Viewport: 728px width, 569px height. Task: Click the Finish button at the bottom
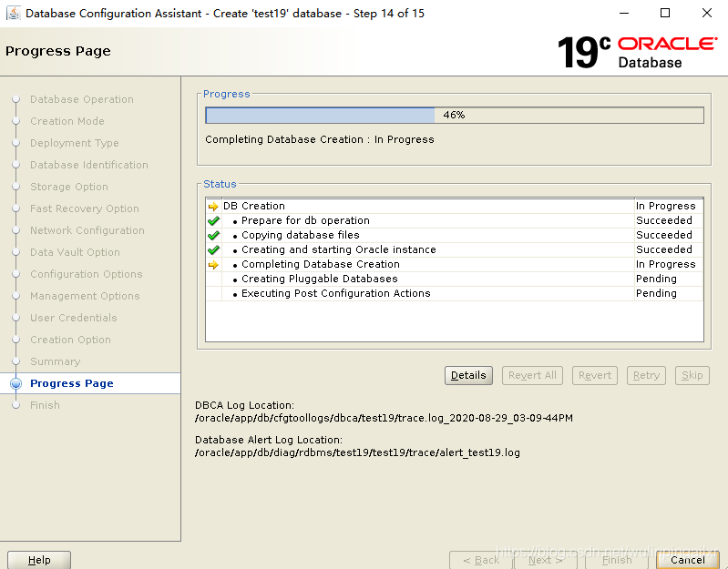pos(617,560)
